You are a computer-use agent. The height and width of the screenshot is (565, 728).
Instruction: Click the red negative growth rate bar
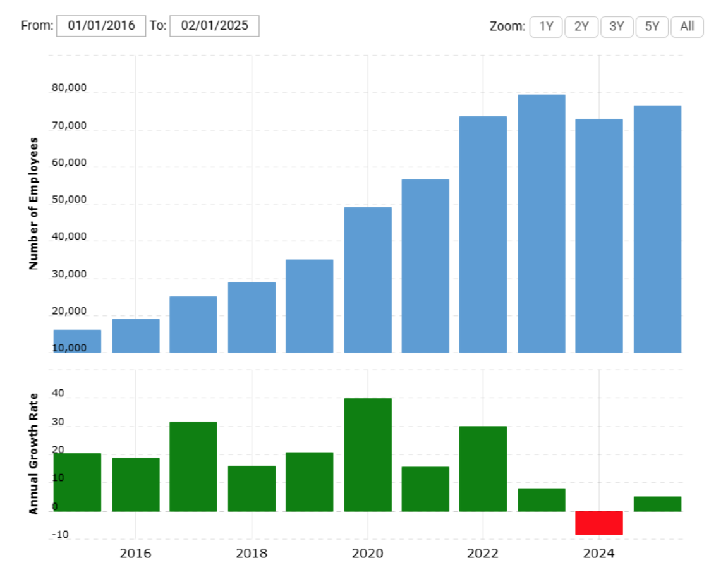click(598, 523)
